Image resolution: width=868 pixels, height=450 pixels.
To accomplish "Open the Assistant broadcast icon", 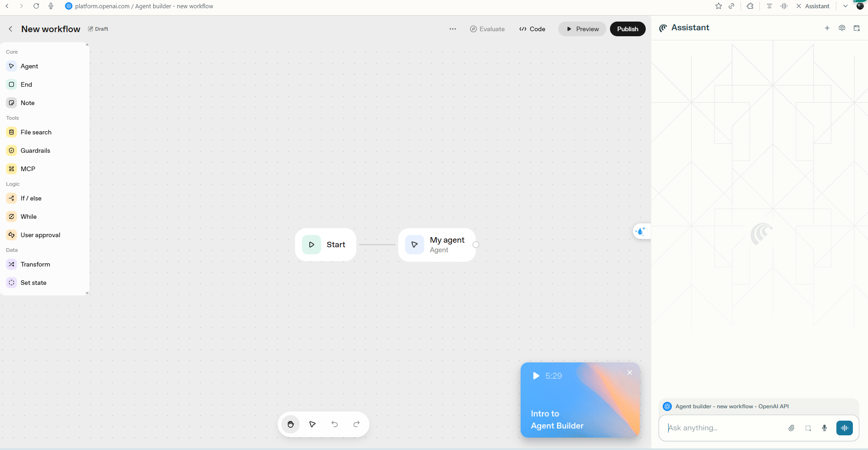I will tap(842, 28).
